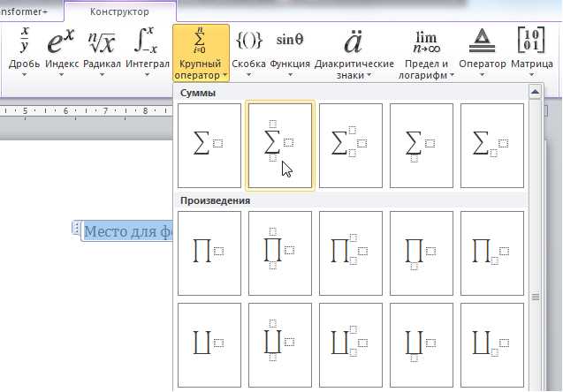Insert coproduct with upper and lower limits
This screenshot has width=563, height=392.
280,345
